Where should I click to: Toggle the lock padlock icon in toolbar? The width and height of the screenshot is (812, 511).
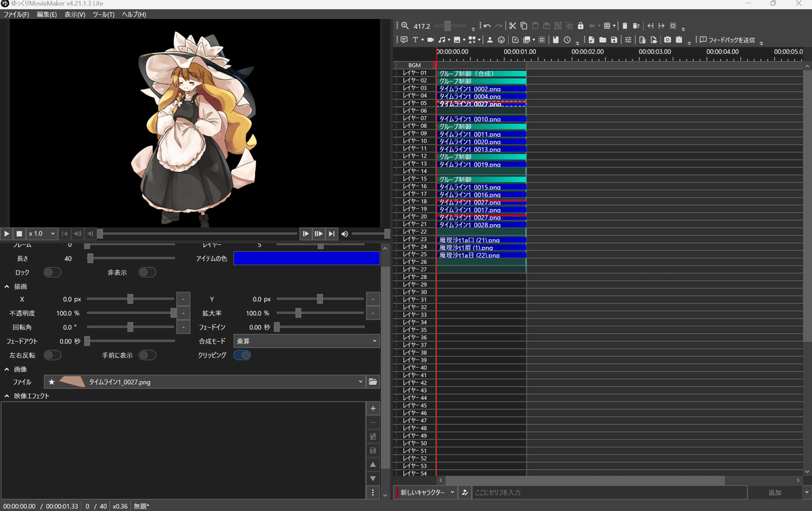581,26
